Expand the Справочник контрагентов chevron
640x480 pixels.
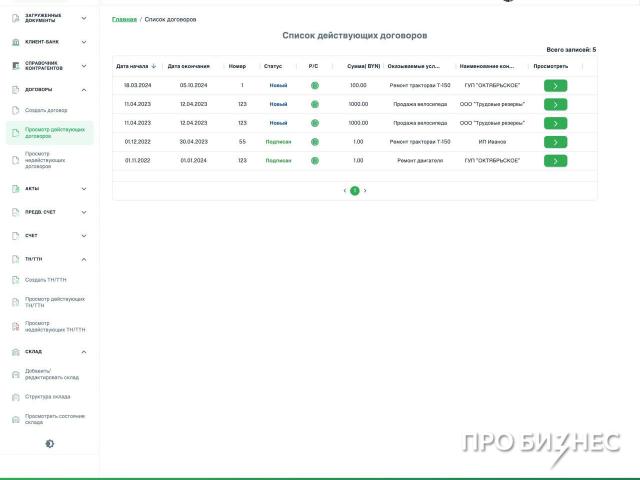click(84, 65)
